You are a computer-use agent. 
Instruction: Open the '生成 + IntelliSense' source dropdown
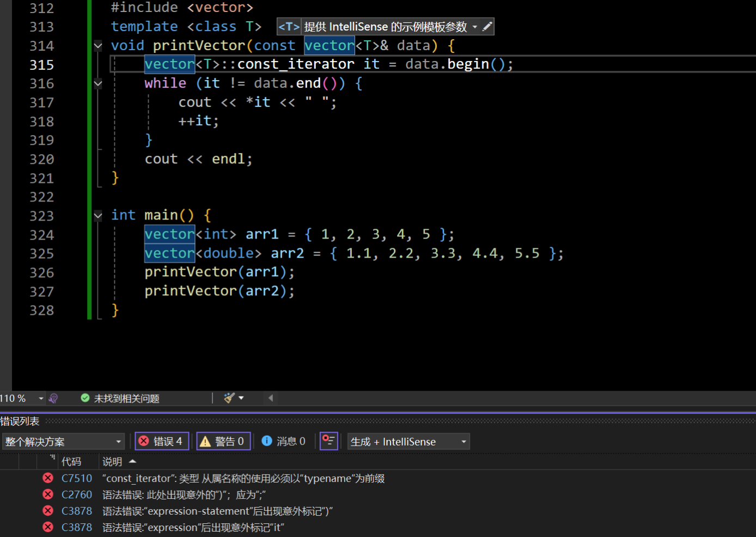pyautogui.click(x=409, y=442)
